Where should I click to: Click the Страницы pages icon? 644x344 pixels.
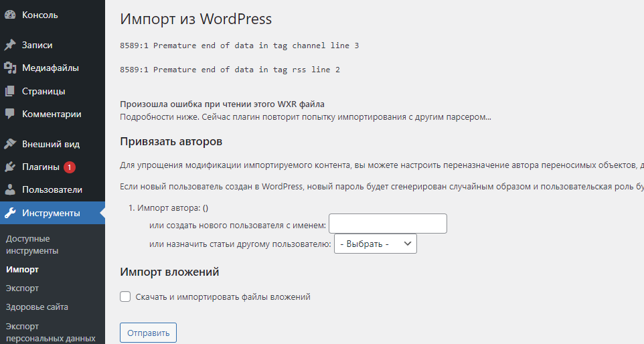point(10,91)
